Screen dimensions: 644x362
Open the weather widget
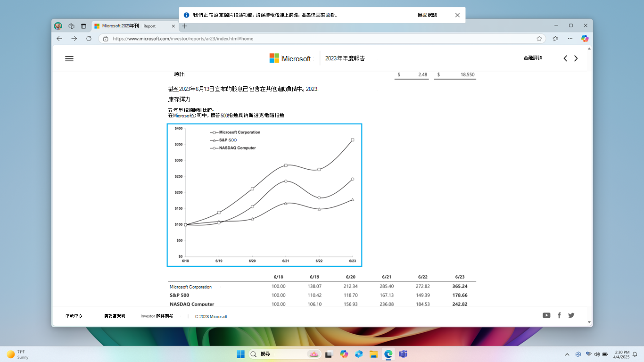pos(18,354)
